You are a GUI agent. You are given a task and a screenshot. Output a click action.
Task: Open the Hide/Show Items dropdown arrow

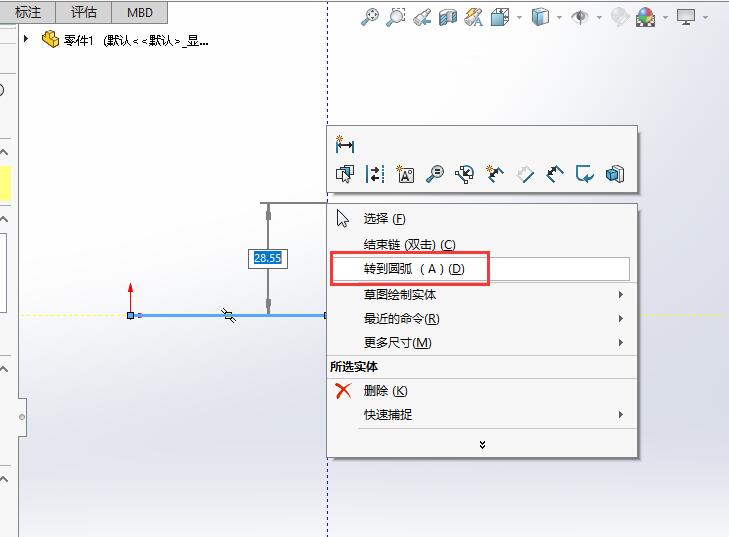(x=599, y=18)
